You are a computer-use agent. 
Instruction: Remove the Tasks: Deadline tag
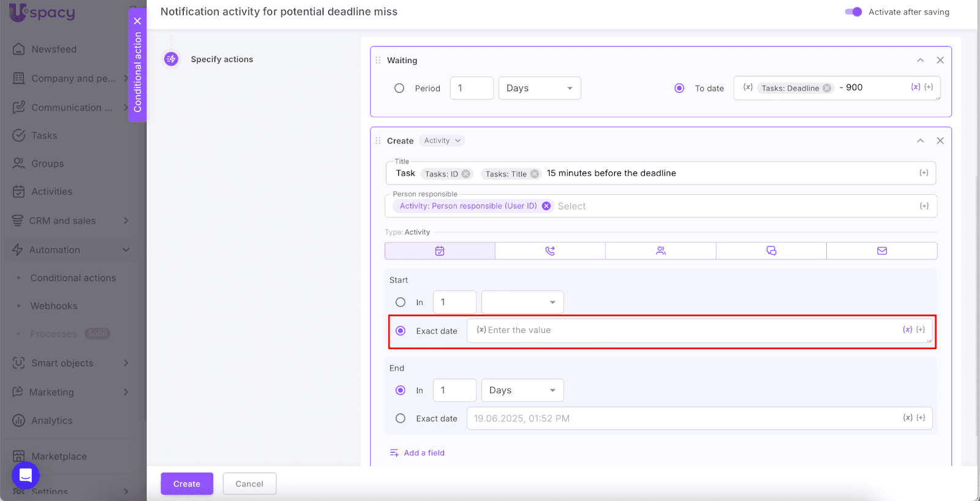827,88
